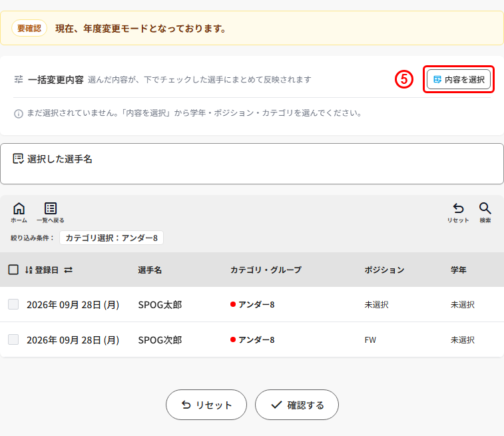504x436 pixels.
Task: Click the bottom リセット button
Action: click(x=206, y=405)
